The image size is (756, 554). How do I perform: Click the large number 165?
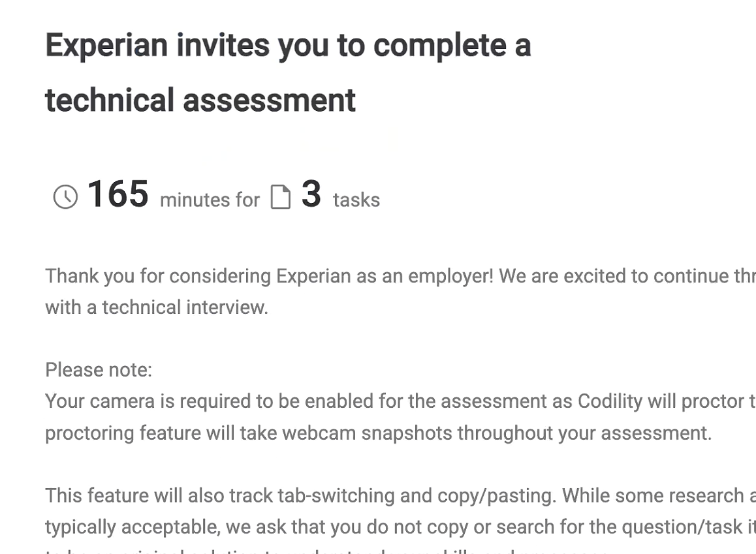pos(118,194)
